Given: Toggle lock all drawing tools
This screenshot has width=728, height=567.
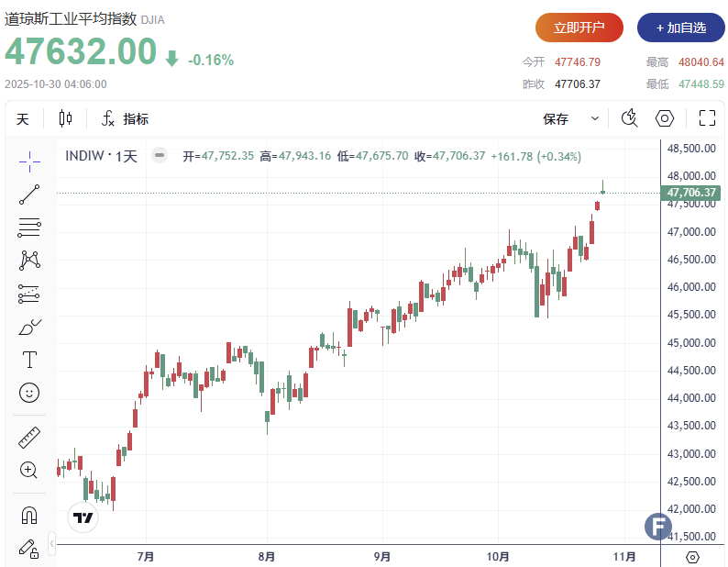Looking at the screenshot, I should pos(29,548).
